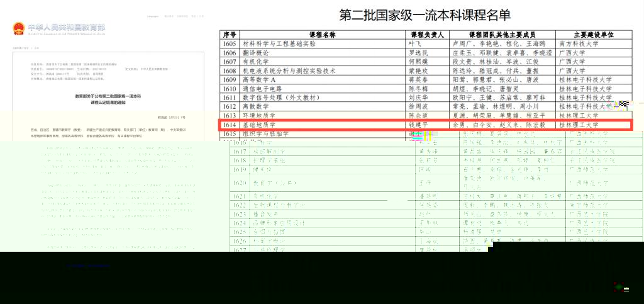Click course leader 徐周波
Image resolution: width=644 pixels, height=304 pixels.
pos(418,107)
